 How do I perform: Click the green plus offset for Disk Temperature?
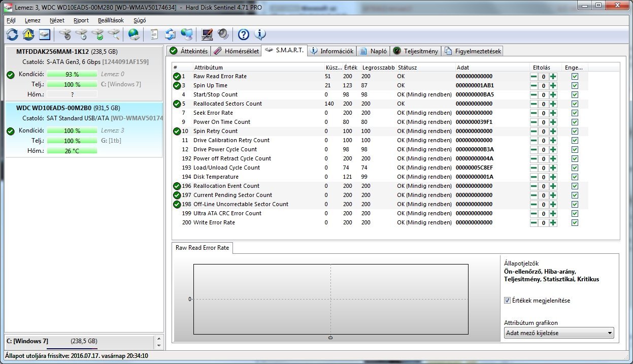point(553,177)
